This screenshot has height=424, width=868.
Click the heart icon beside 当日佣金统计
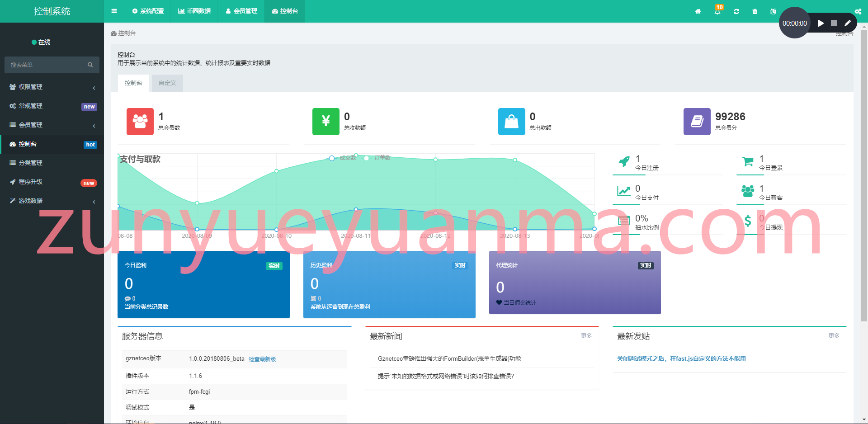click(499, 302)
